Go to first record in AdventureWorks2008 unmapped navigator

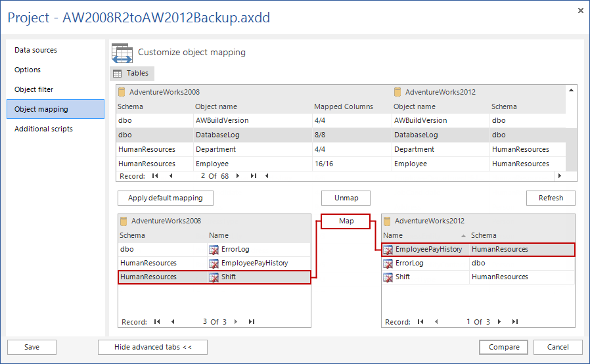(157, 321)
